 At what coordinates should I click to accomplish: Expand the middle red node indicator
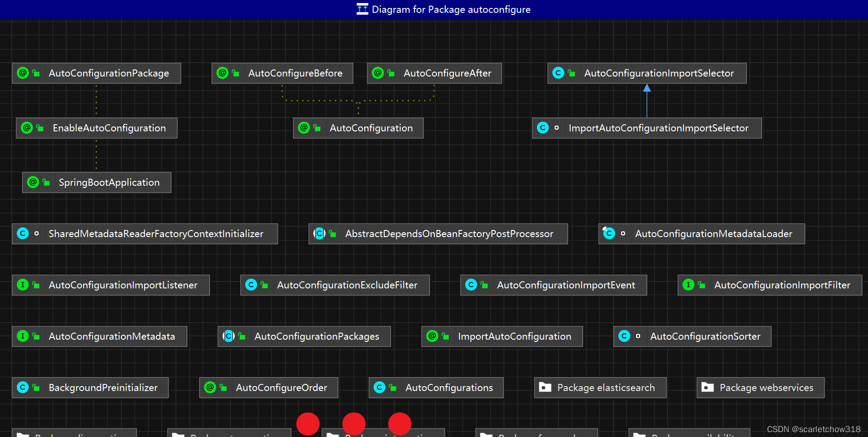point(354,424)
